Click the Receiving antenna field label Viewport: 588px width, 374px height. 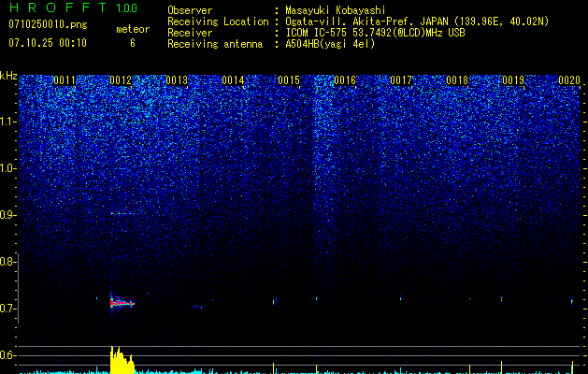215,44
